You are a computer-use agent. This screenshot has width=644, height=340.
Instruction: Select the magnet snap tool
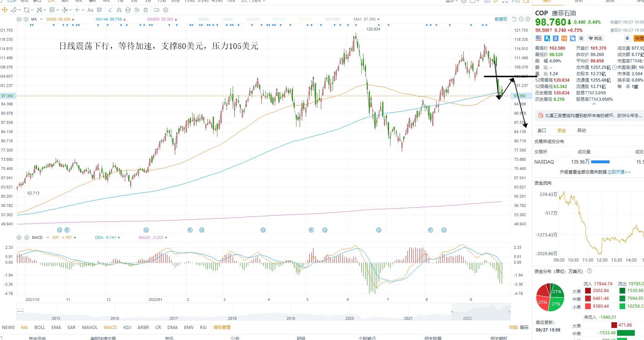(119, 10)
